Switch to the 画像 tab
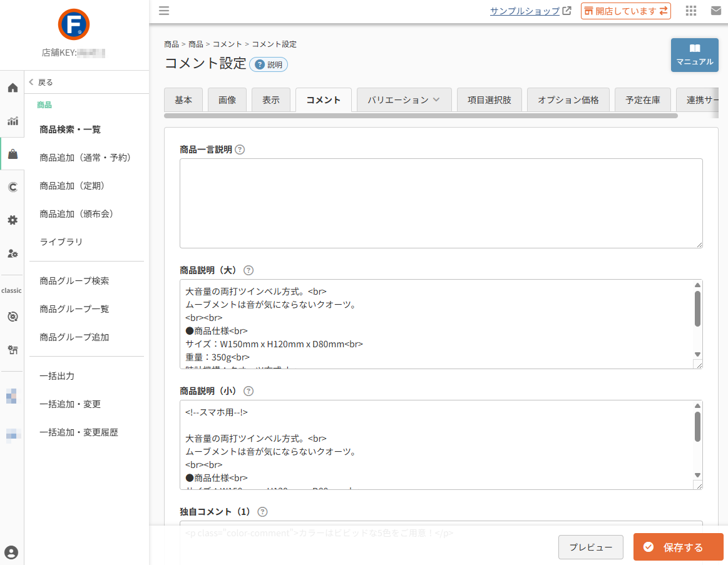This screenshot has height=565, width=728. [x=227, y=100]
